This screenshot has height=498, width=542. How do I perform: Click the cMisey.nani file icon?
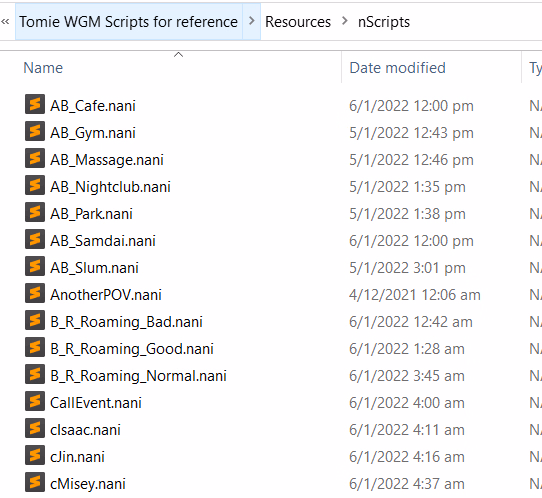(x=35, y=482)
